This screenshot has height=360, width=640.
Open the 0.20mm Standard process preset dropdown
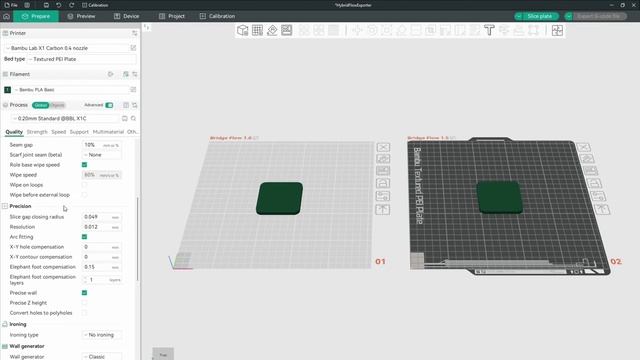pyautogui.click(x=65, y=118)
